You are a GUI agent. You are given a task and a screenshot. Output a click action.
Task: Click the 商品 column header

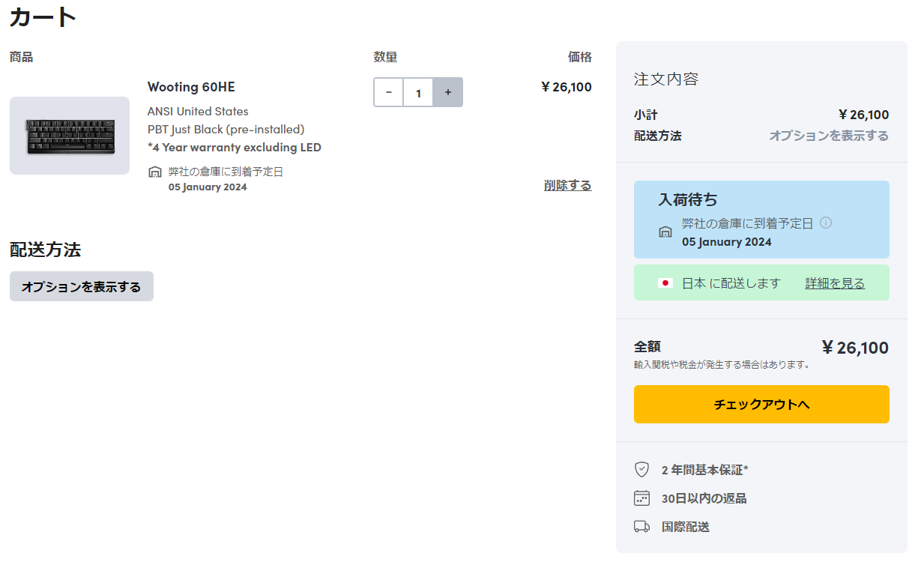(21, 57)
